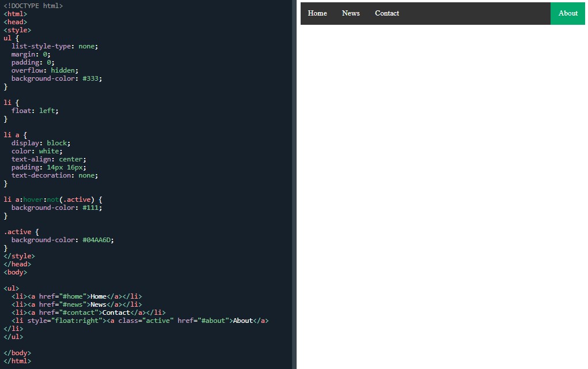The height and width of the screenshot is (369, 588).
Task: Click the href="#news" list item code line
Action: tap(76, 304)
